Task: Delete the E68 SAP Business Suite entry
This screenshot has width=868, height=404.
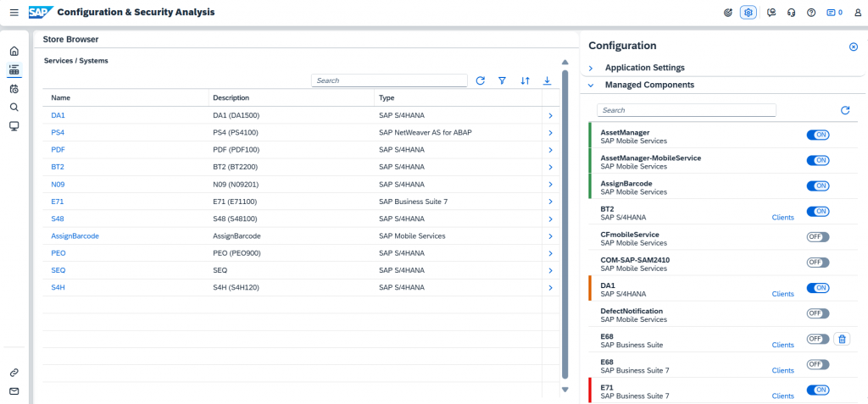Action: click(842, 340)
